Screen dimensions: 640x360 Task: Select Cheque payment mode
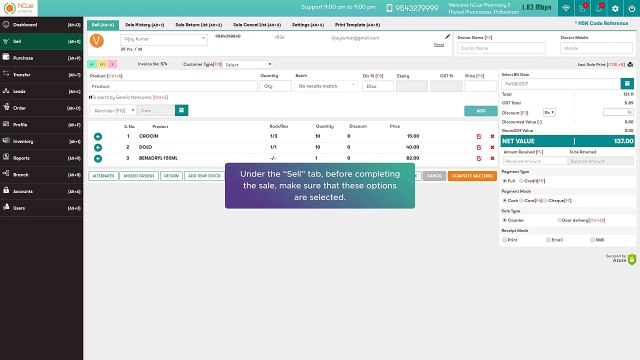pyautogui.click(x=545, y=200)
